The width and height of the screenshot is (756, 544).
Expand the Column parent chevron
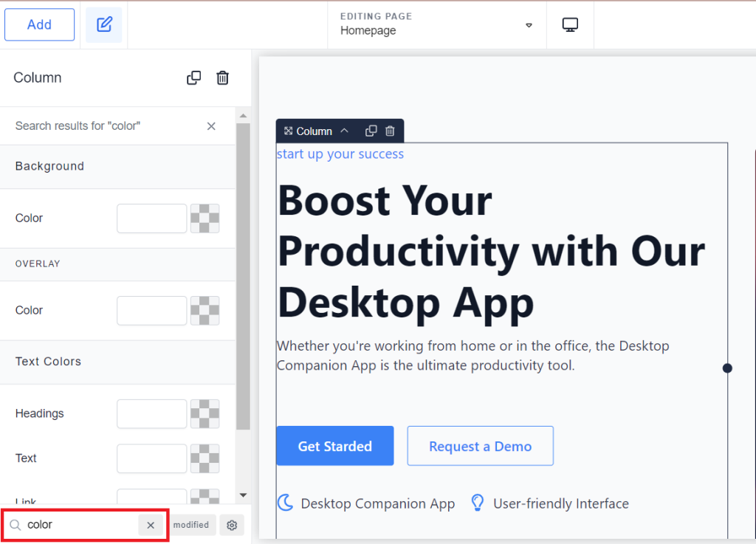(344, 131)
